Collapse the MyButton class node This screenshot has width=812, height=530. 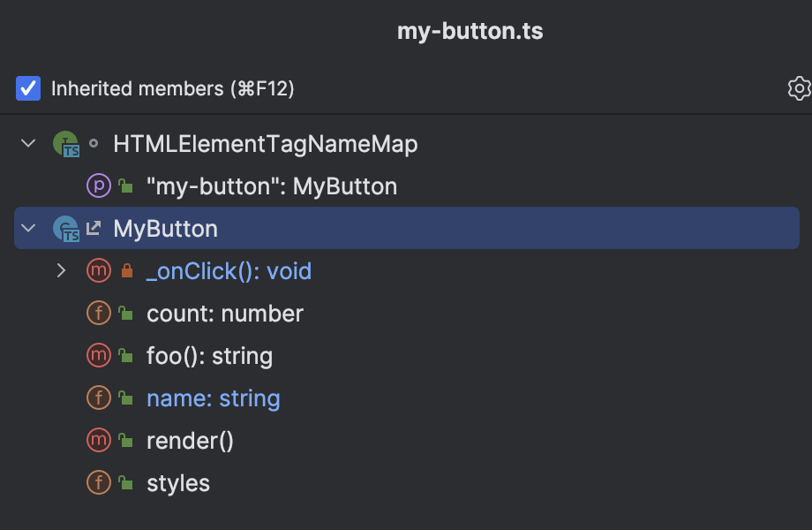click(x=28, y=229)
